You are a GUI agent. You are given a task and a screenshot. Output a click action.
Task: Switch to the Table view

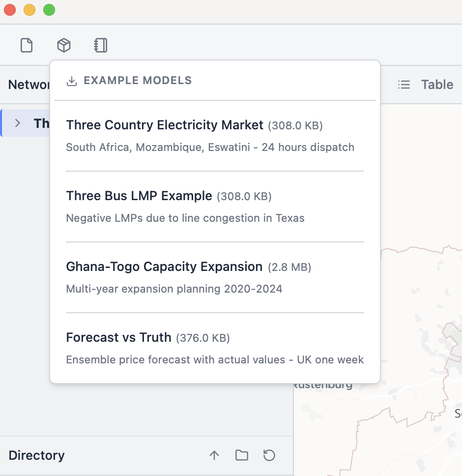coord(426,85)
